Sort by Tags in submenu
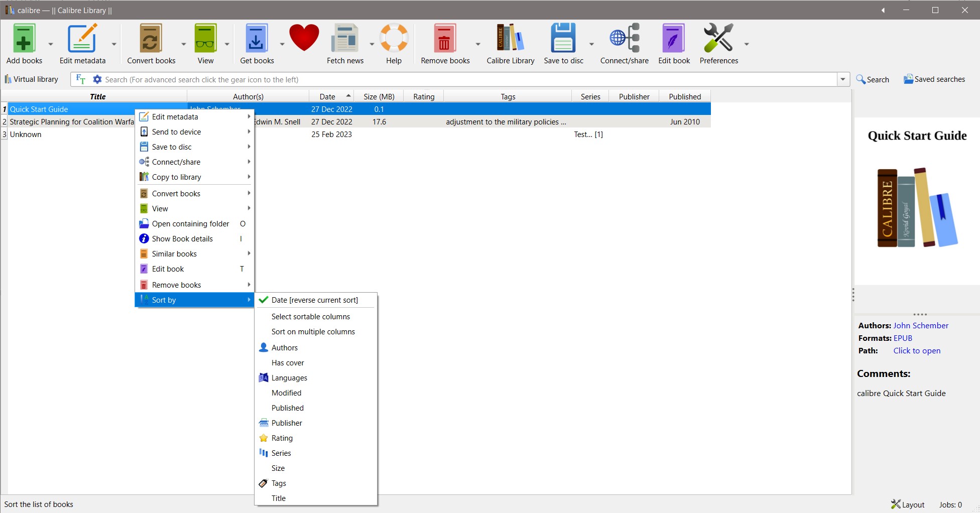Image resolution: width=980 pixels, height=513 pixels. 316,483
